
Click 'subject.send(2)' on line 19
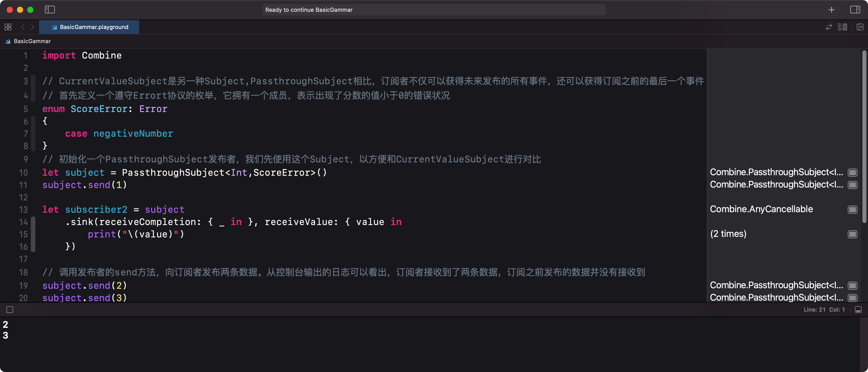tap(85, 286)
